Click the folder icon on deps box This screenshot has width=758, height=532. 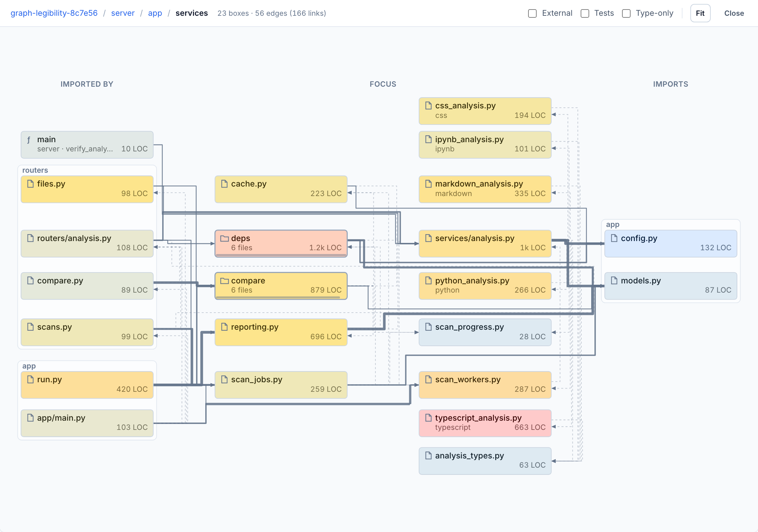point(225,238)
